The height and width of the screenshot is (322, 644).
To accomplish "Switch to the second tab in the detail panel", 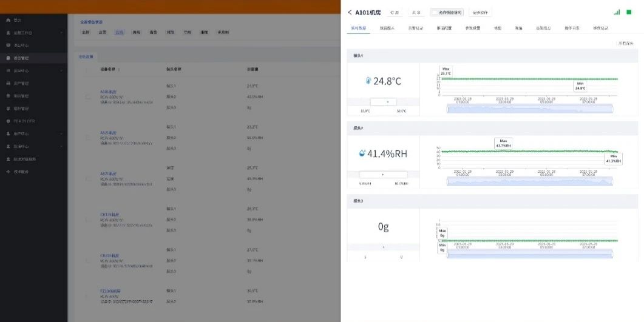I will (x=387, y=28).
